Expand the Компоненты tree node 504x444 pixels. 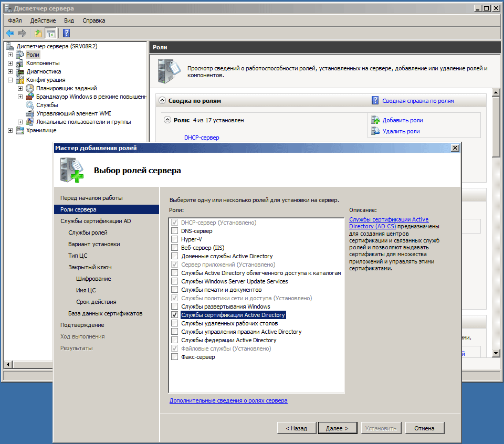pos(10,63)
